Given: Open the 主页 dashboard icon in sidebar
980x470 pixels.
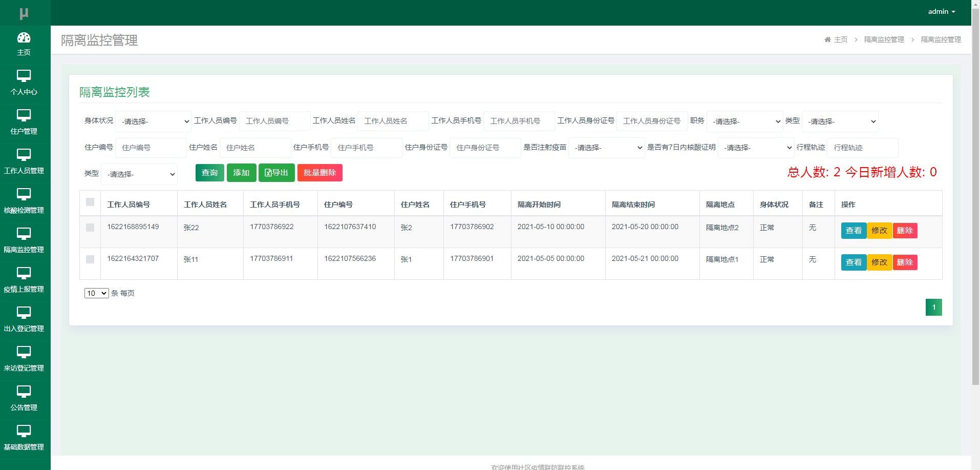Looking at the screenshot, I should coord(24,38).
